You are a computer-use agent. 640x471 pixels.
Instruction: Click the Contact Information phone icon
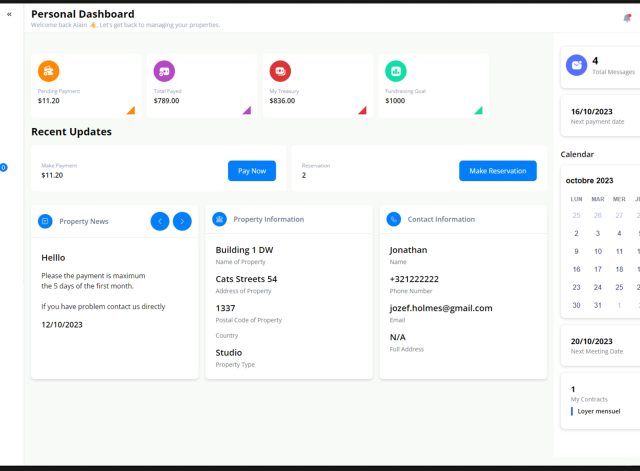tap(393, 219)
